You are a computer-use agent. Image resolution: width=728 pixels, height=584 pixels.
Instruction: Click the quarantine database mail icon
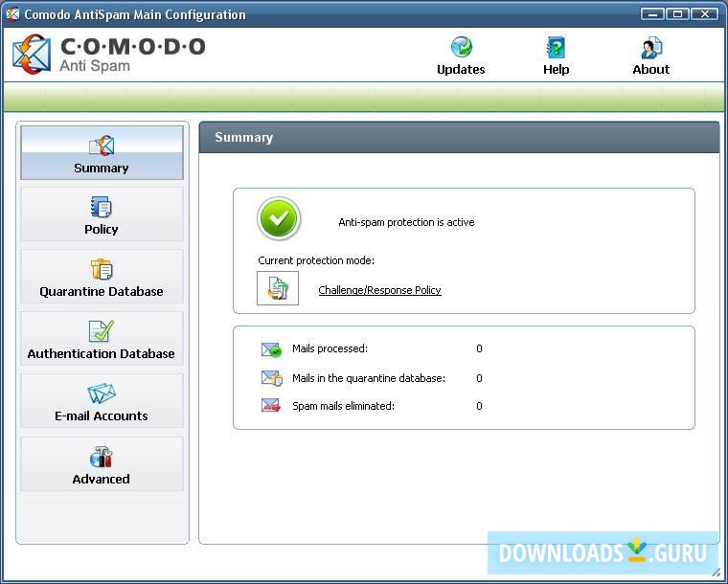point(271,378)
